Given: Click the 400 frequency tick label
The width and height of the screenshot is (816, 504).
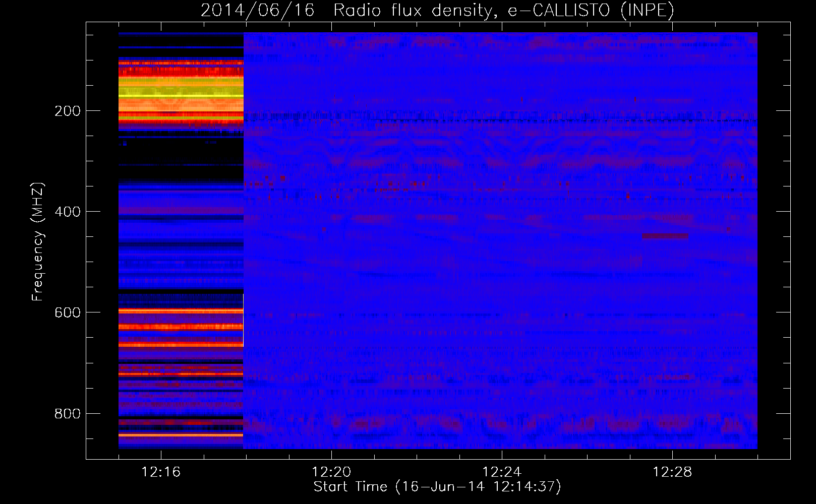Looking at the screenshot, I should pyautogui.click(x=68, y=212).
